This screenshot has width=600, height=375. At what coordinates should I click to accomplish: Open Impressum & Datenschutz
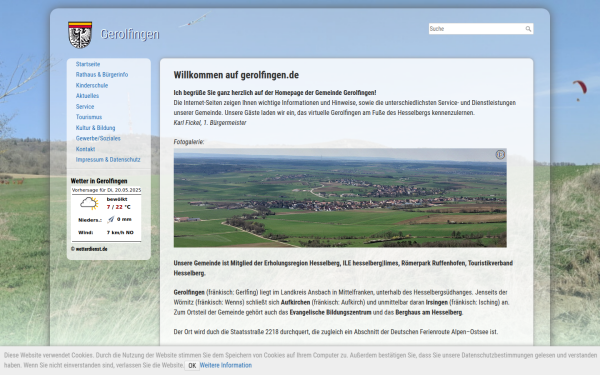click(x=108, y=160)
